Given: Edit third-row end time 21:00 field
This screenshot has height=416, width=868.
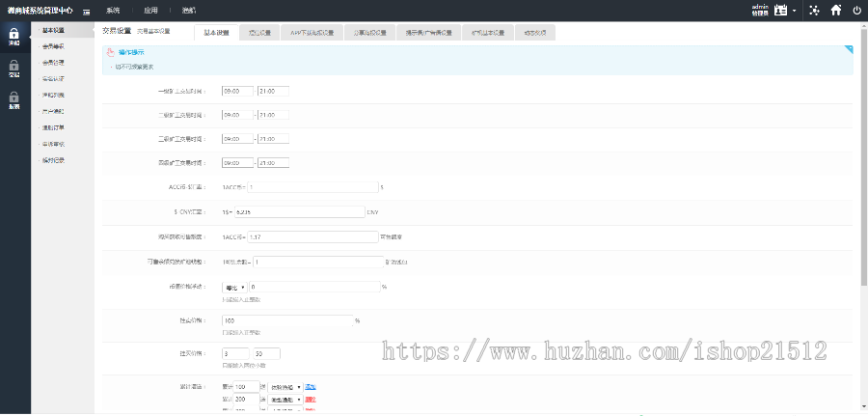Looking at the screenshot, I should pyautogui.click(x=274, y=138).
